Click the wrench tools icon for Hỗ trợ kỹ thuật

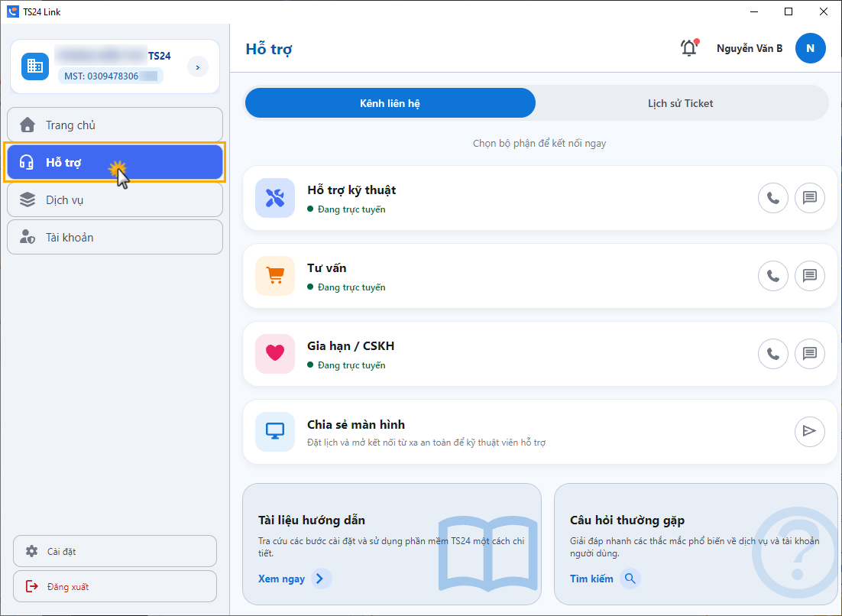[x=275, y=198]
